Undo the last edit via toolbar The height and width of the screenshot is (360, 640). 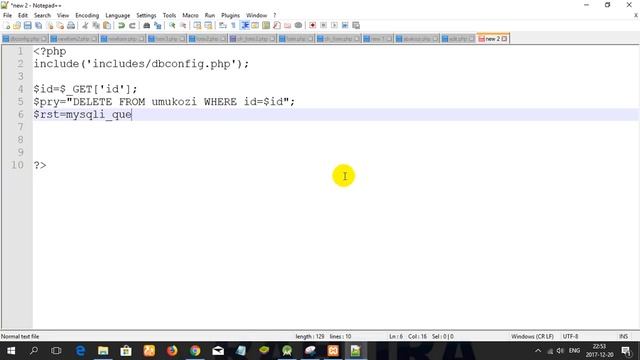point(121,25)
